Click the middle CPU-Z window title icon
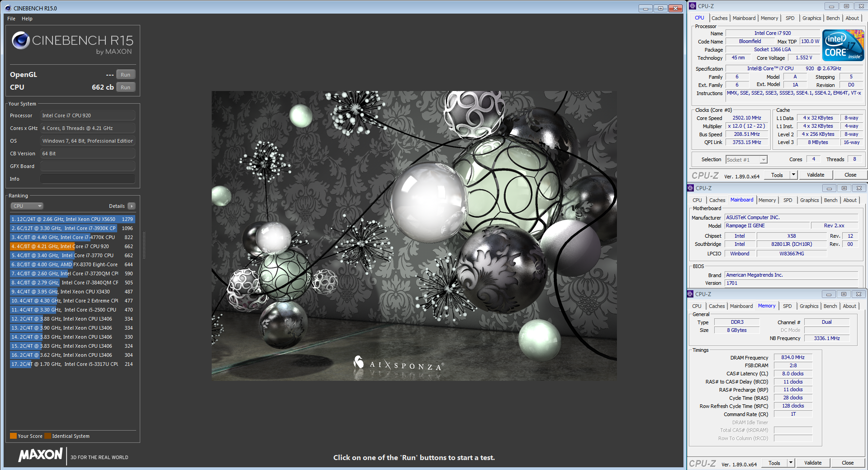868x470 pixels. (690, 188)
